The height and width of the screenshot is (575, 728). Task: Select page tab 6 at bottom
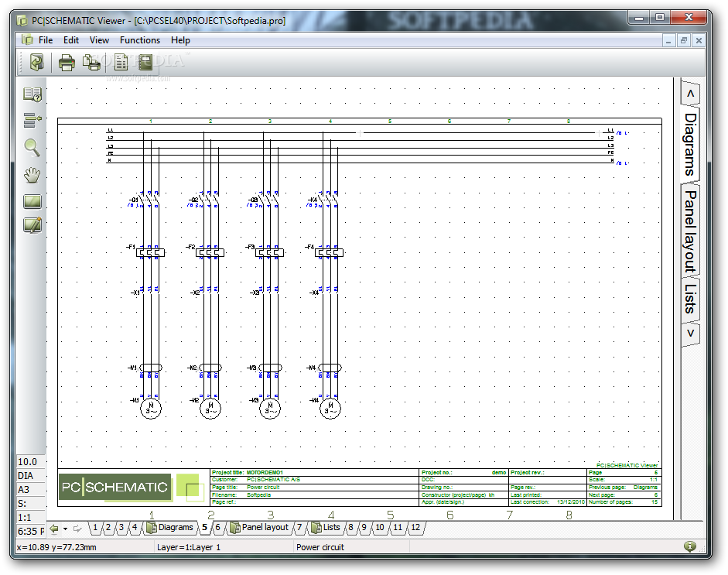pyautogui.click(x=217, y=528)
